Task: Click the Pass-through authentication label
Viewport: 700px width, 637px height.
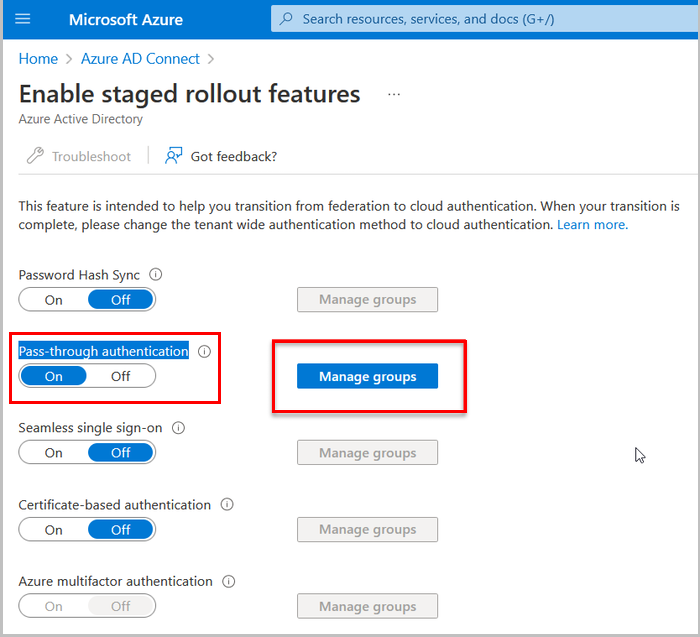Action: tap(104, 351)
